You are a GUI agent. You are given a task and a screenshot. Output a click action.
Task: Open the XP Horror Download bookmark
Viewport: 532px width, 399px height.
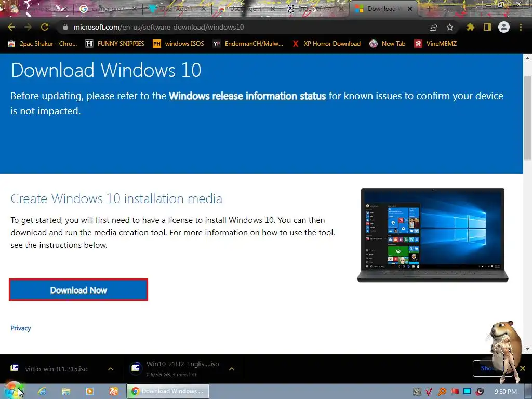pos(326,44)
